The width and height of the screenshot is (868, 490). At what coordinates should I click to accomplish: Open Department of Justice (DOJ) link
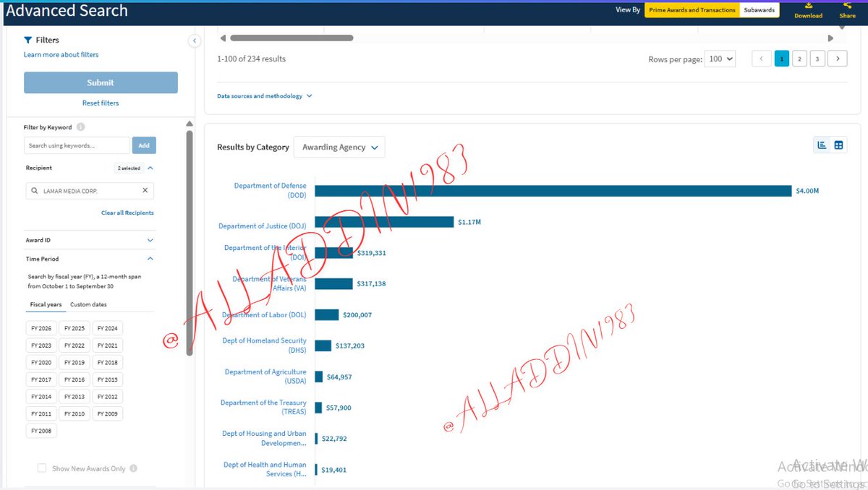(x=263, y=226)
